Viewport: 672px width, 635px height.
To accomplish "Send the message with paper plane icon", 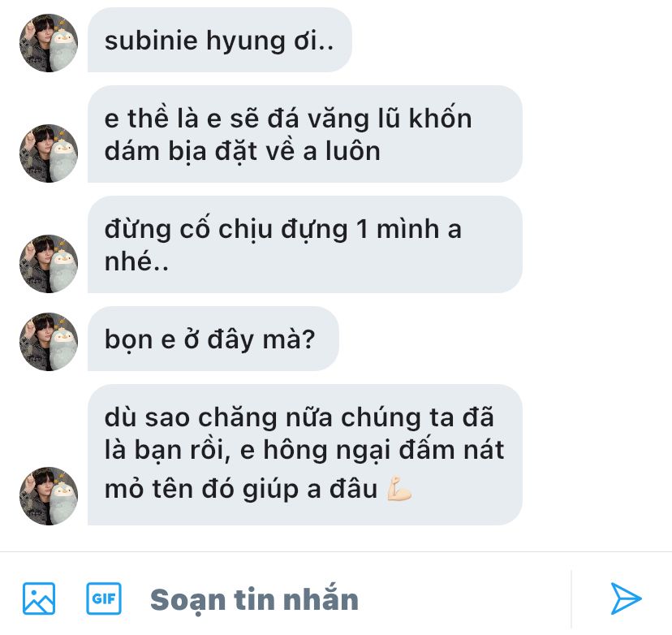I will [626, 598].
